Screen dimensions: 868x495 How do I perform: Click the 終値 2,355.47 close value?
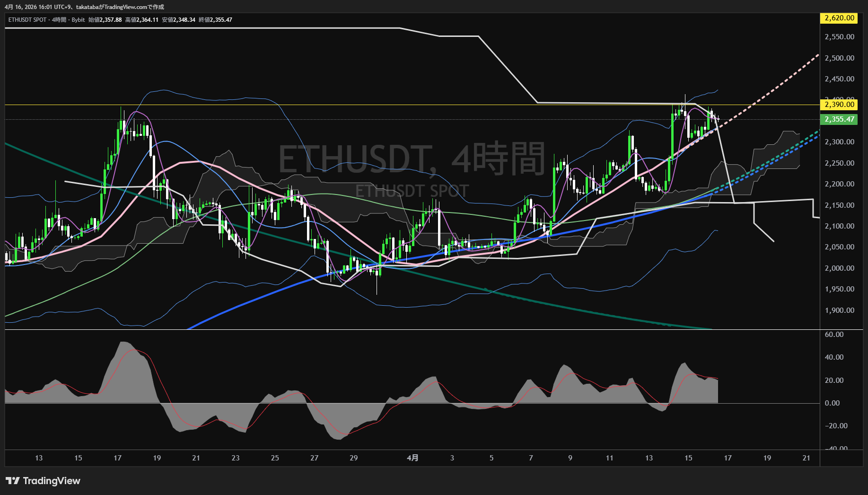(x=216, y=20)
